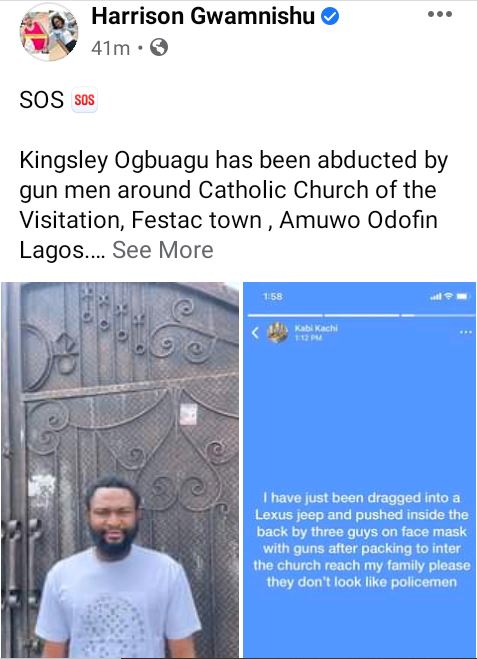Click the blue verified badge checkmark
This screenshot has height=659, width=477.
point(330,17)
